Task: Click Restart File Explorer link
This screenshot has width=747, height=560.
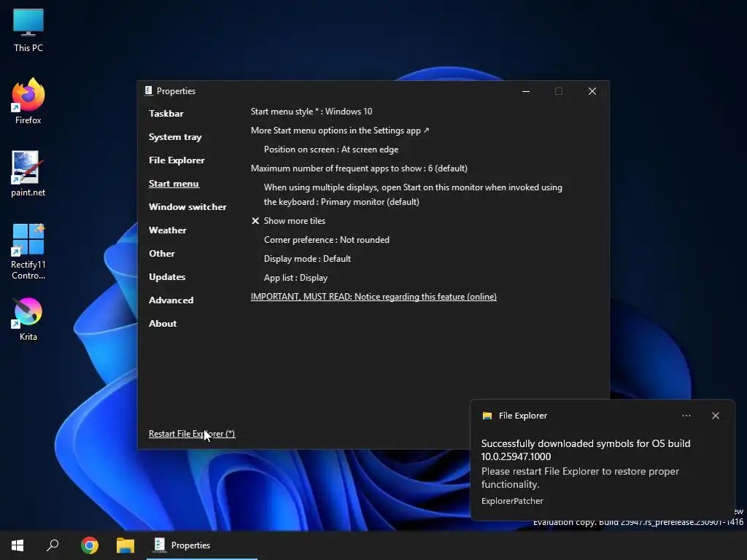Action: (192, 434)
